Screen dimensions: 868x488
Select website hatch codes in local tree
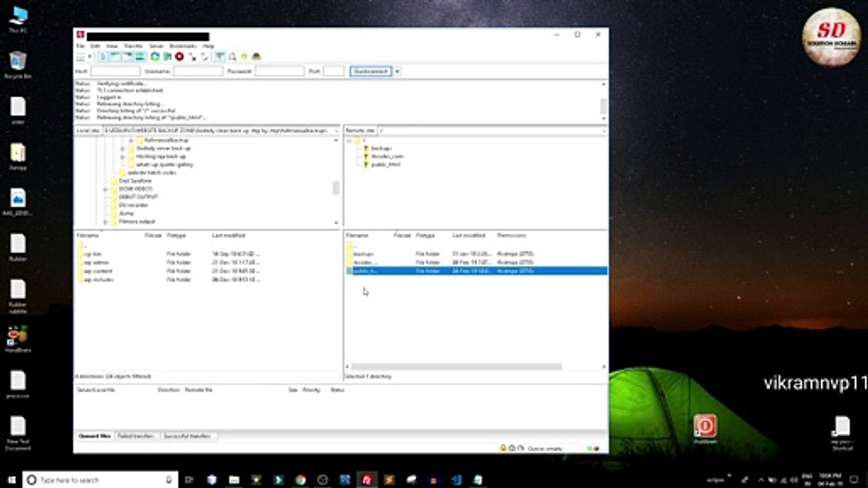click(x=152, y=172)
